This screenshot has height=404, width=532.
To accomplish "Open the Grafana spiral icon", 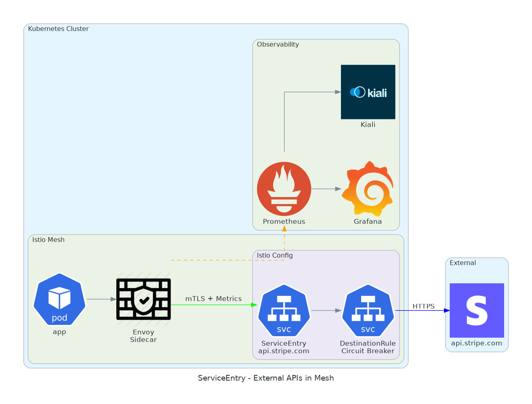I will point(368,188).
